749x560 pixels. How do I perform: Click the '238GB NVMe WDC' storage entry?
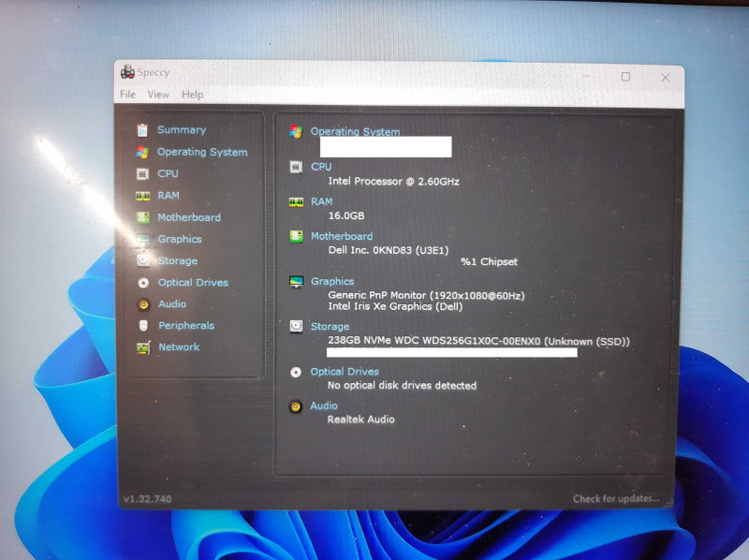click(478, 341)
